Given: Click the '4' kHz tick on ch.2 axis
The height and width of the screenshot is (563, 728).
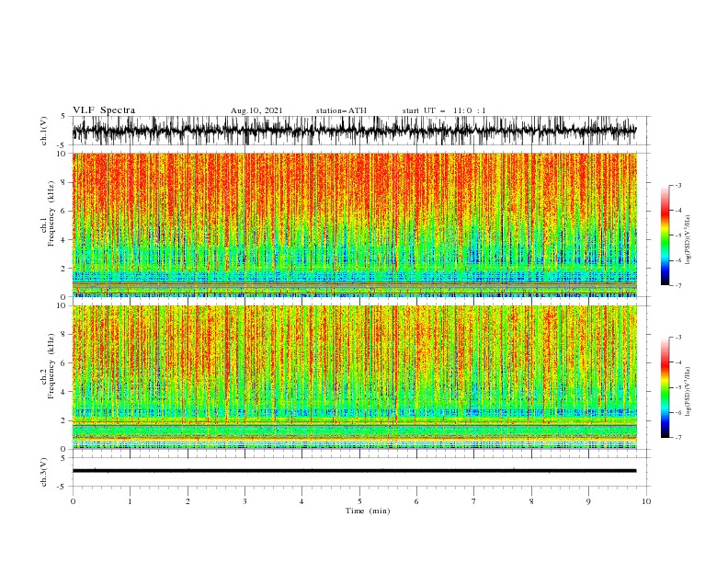Looking at the screenshot, I should click(64, 392).
